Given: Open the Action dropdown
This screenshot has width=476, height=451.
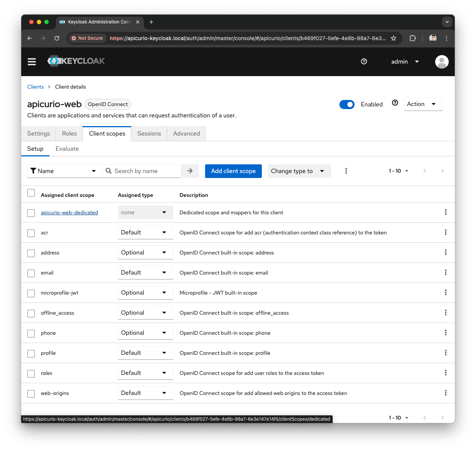Looking at the screenshot, I should (423, 104).
